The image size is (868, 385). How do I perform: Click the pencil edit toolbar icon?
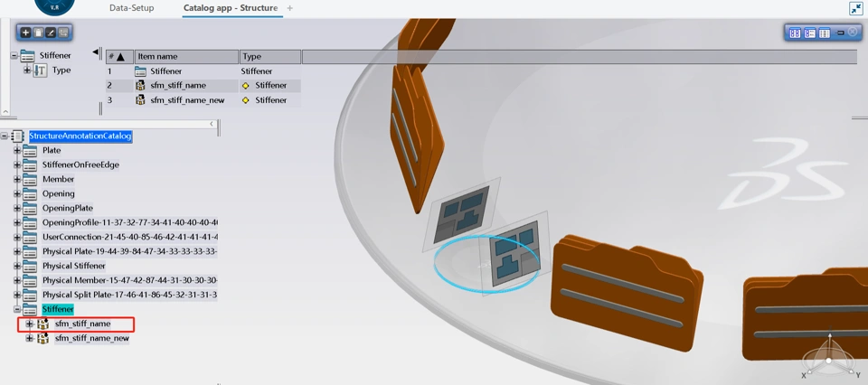[x=51, y=33]
